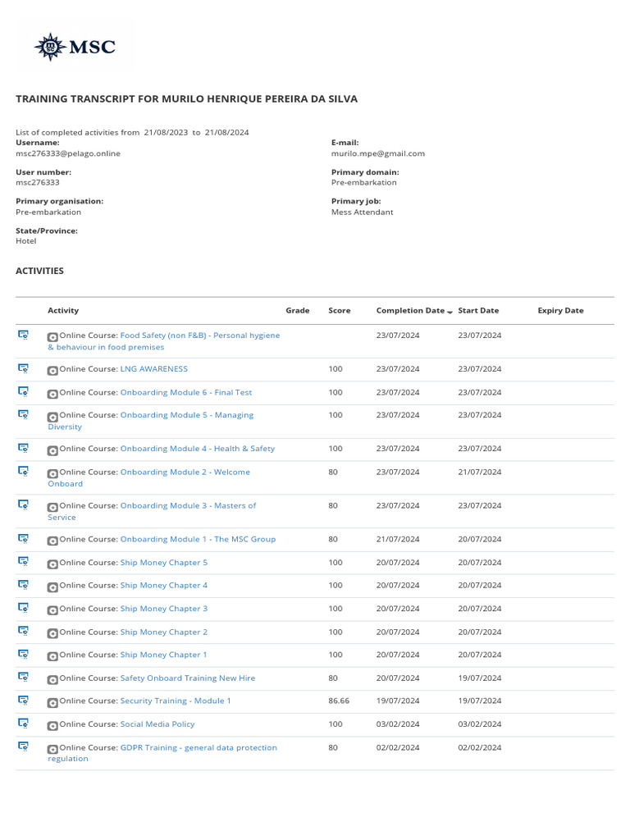Open GDPR Training general data protection link
The width and height of the screenshot is (630, 840).
pos(162,753)
